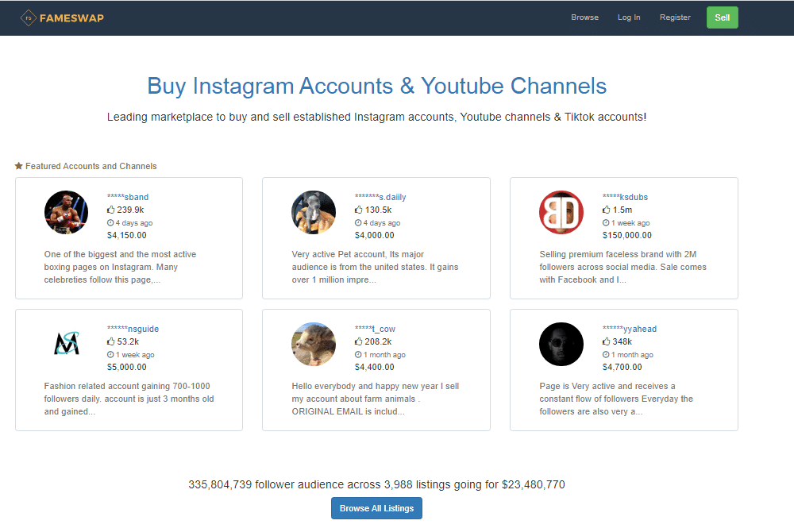Click clock icon in nsguide card
This screenshot has width=794, height=532.
coord(110,354)
